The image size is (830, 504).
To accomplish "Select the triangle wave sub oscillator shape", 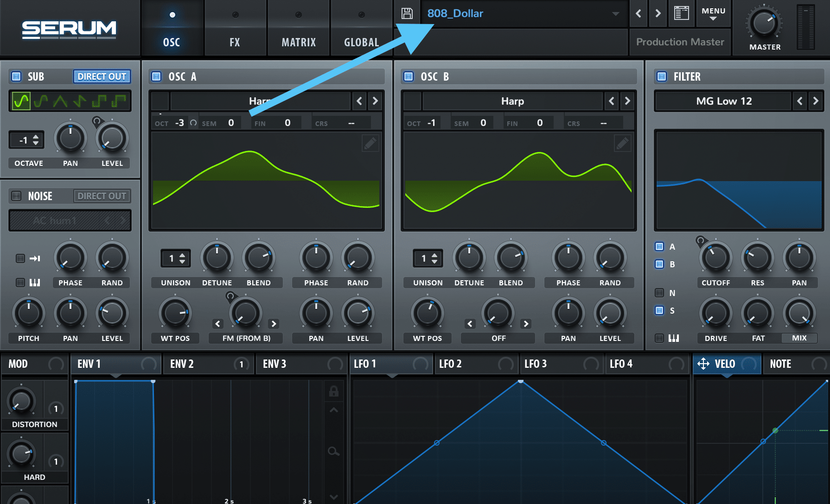I will tap(60, 101).
